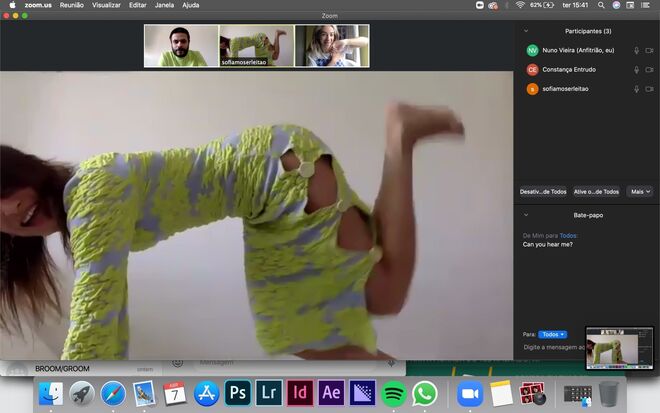Viewport: 660px width, 413px height.
Task: Toggle sofiamoserleitao's camera icon
Action: coord(649,89)
